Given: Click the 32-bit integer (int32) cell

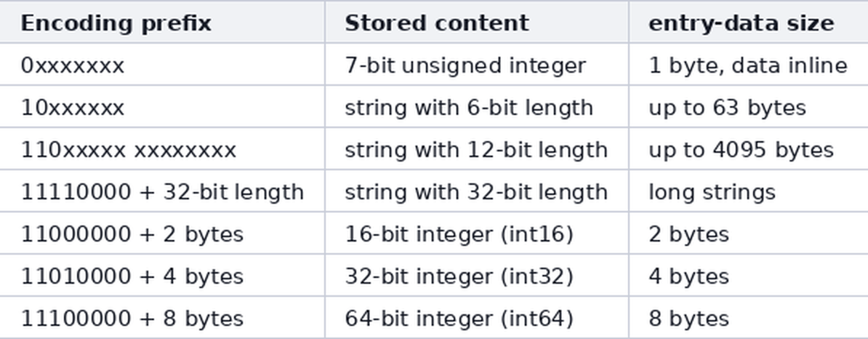Looking at the screenshot, I should tap(477, 275).
